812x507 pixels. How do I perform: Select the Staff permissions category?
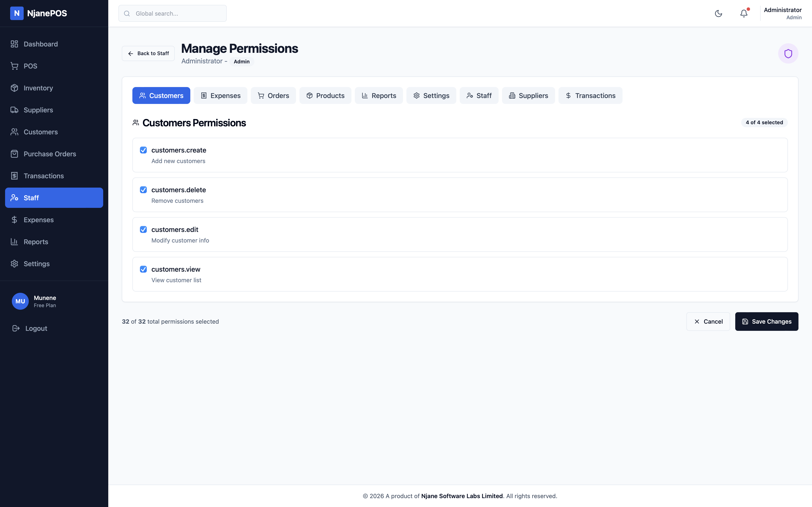(x=479, y=95)
